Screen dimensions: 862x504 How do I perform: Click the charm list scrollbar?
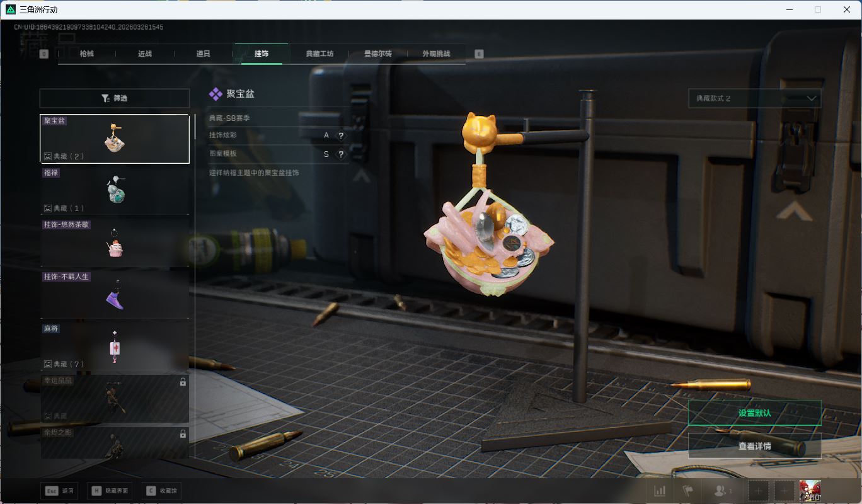195,127
